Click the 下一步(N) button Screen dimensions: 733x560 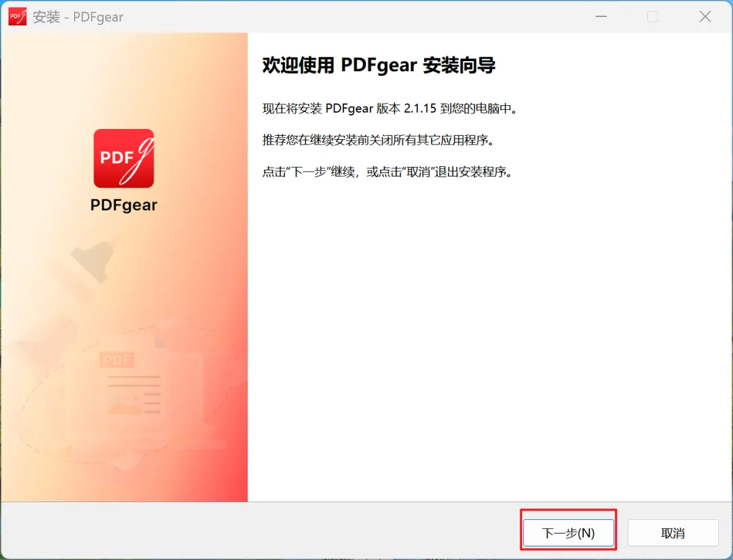(569, 533)
